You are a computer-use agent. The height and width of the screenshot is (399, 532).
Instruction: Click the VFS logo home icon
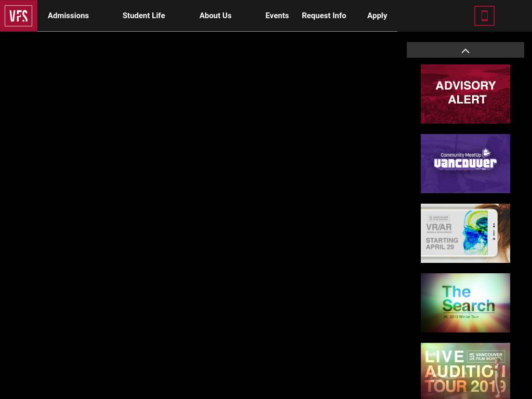[19, 16]
